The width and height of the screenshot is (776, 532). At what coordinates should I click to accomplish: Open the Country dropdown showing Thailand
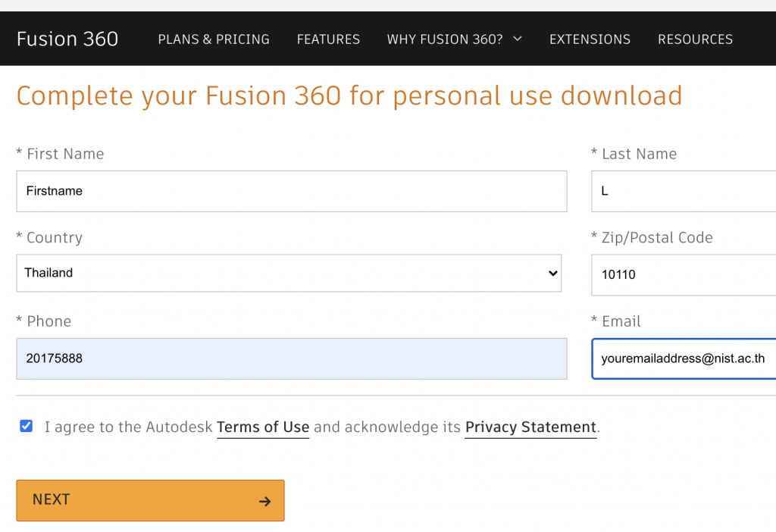click(288, 273)
